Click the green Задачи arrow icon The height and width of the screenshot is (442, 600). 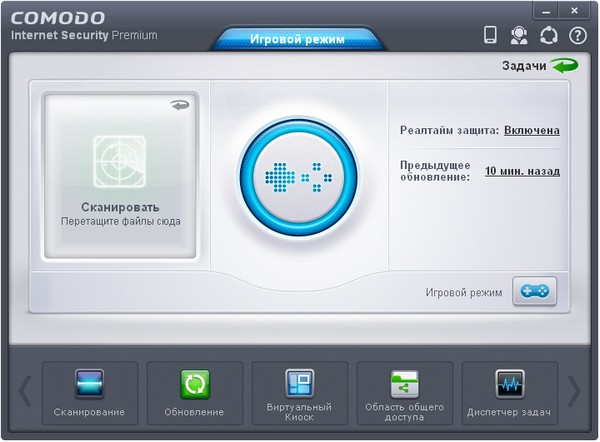point(564,65)
